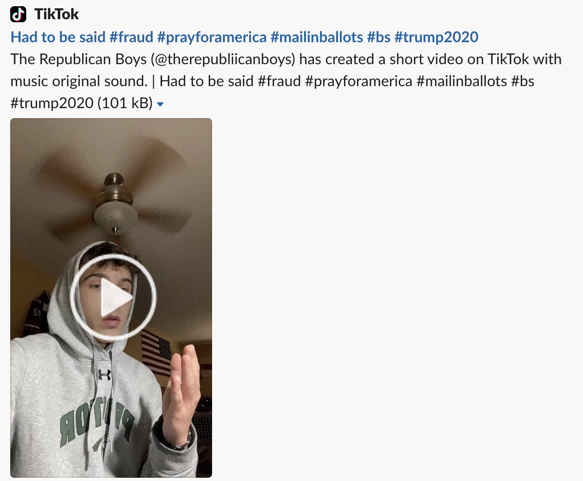
Task: Click the TikTok app name label
Action: 57,14
